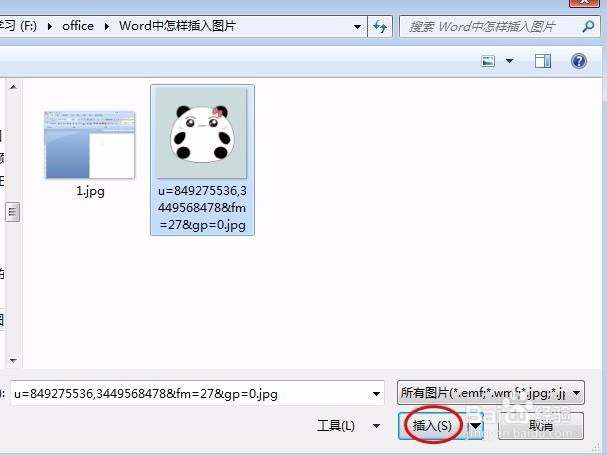Viewport: 607px width, 455px height.
Task: Click the 插入(S) insert button
Action: click(x=432, y=426)
